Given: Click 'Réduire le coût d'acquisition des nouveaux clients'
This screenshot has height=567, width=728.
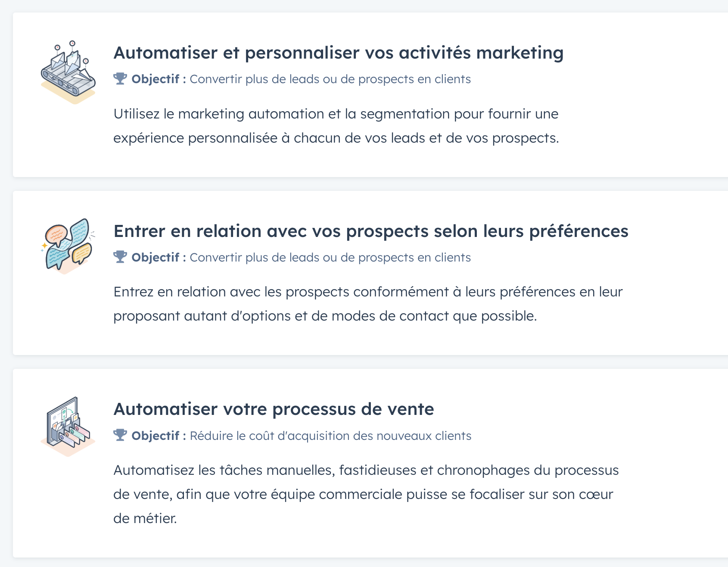Looking at the screenshot, I should (x=331, y=436).
